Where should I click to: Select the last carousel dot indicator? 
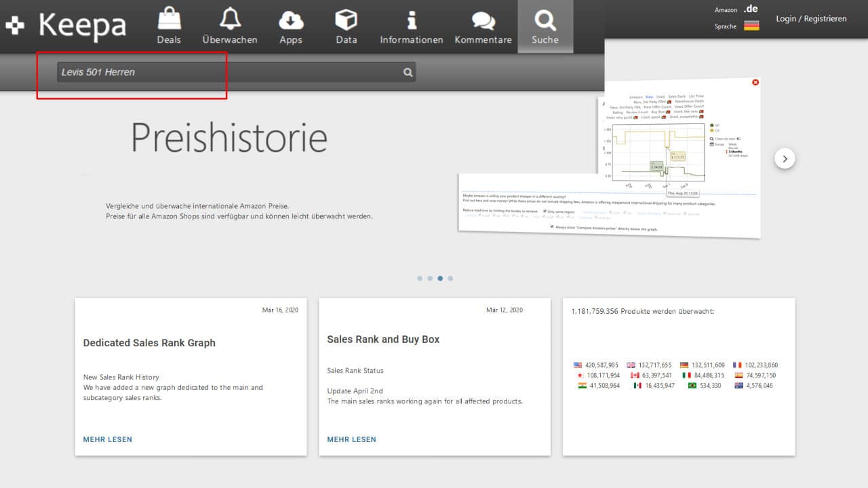pyautogui.click(x=450, y=278)
